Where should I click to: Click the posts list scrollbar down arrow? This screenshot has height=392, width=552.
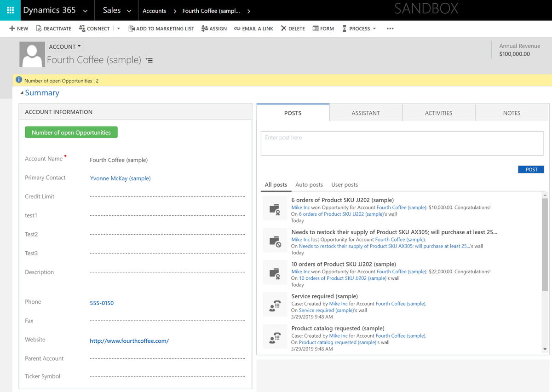click(545, 350)
